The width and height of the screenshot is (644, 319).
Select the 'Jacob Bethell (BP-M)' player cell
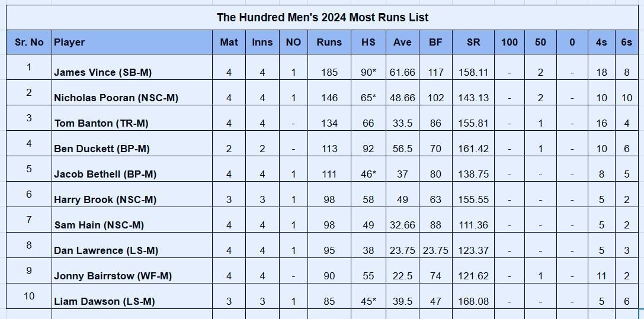pyautogui.click(x=104, y=174)
